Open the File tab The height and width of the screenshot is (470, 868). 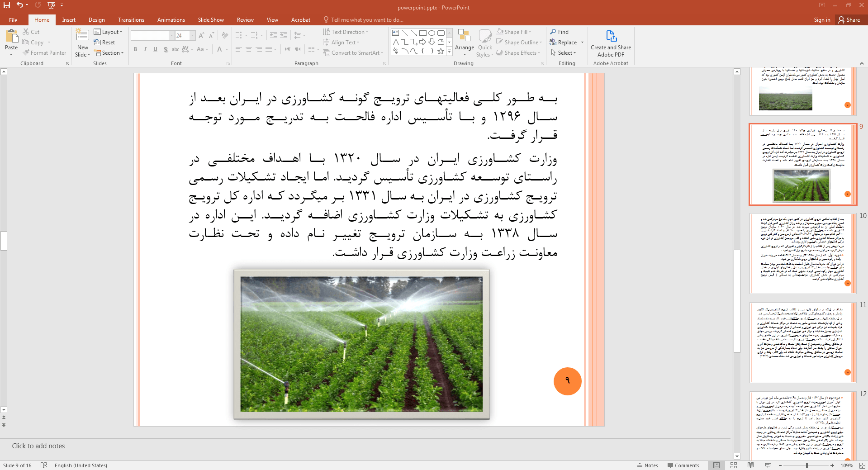[13, 20]
